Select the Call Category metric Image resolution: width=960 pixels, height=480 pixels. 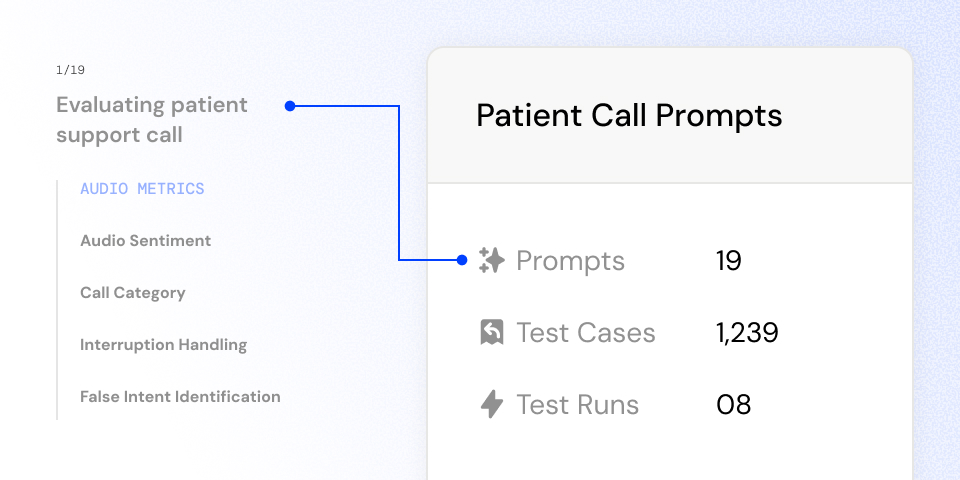[x=132, y=293]
